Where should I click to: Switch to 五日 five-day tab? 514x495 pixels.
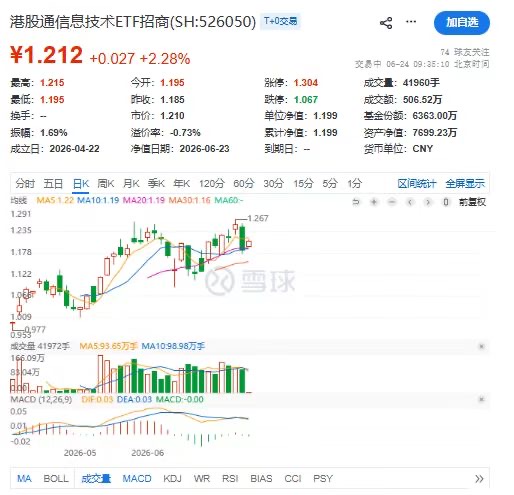pos(53,183)
